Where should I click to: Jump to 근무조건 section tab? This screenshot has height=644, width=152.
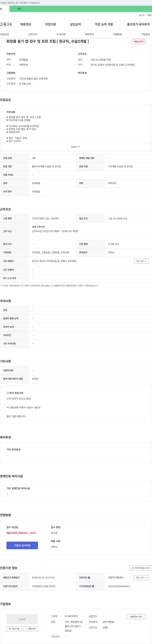coord(33,34)
